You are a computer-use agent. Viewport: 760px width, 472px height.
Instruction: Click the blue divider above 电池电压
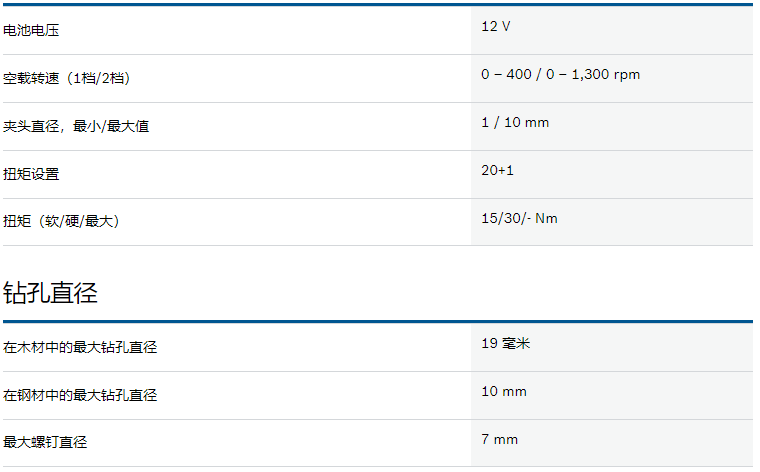coord(378,5)
